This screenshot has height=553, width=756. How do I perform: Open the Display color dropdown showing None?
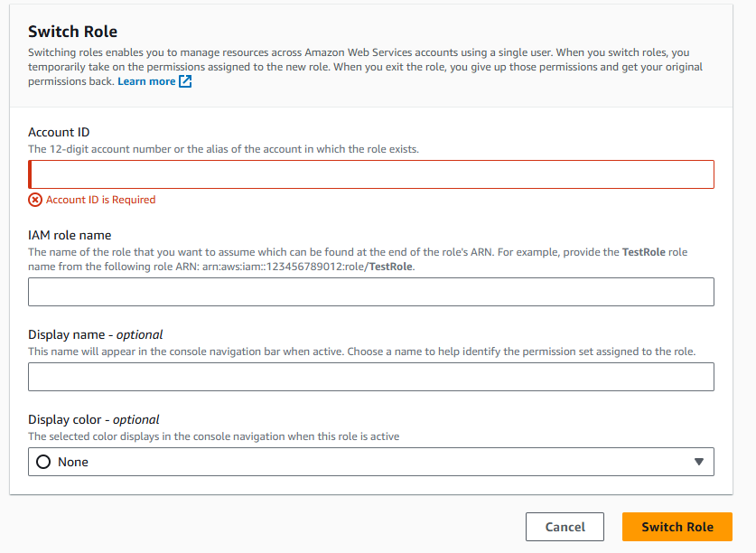click(x=370, y=462)
